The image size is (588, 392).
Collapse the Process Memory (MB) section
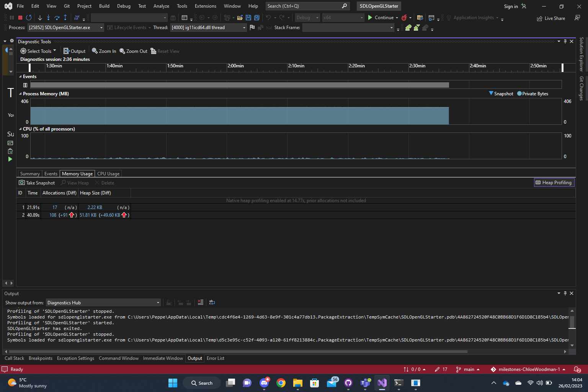pyautogui.click(x=20, y=93)
